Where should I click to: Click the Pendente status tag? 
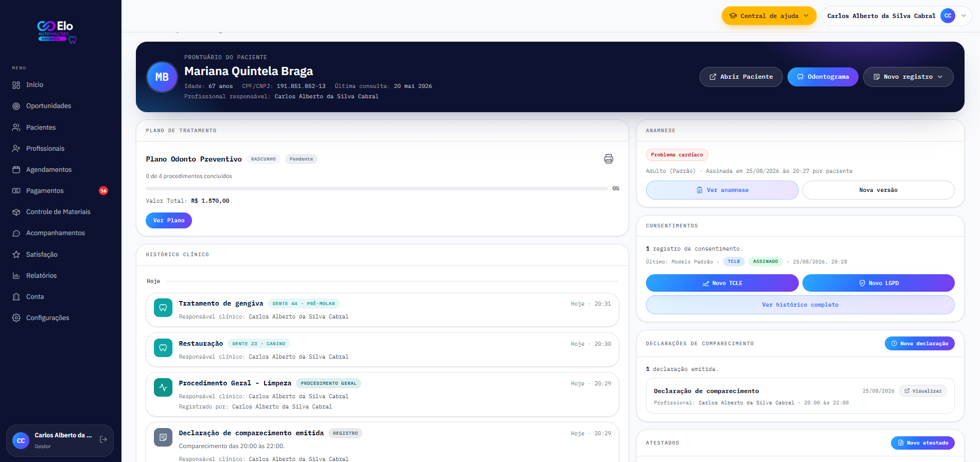coord(301,159)
